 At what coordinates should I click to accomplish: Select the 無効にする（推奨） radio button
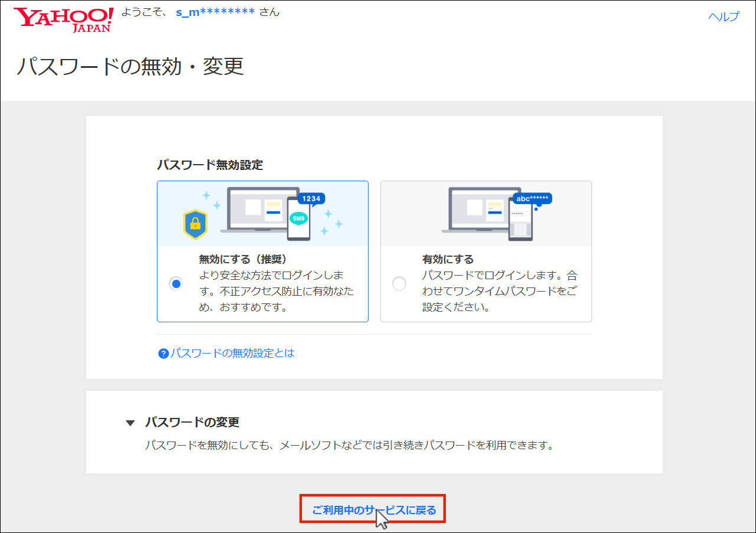[176, 283]
